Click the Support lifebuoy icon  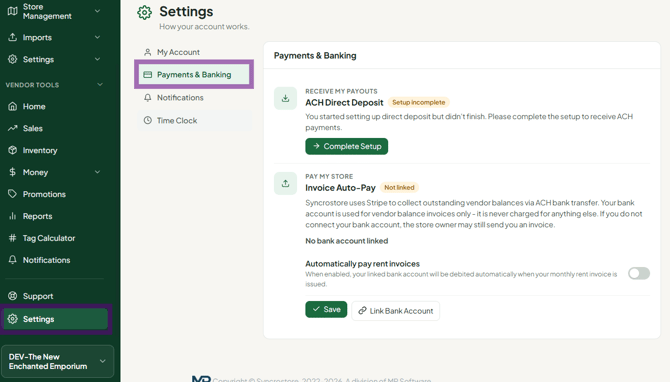coord(12,296)
